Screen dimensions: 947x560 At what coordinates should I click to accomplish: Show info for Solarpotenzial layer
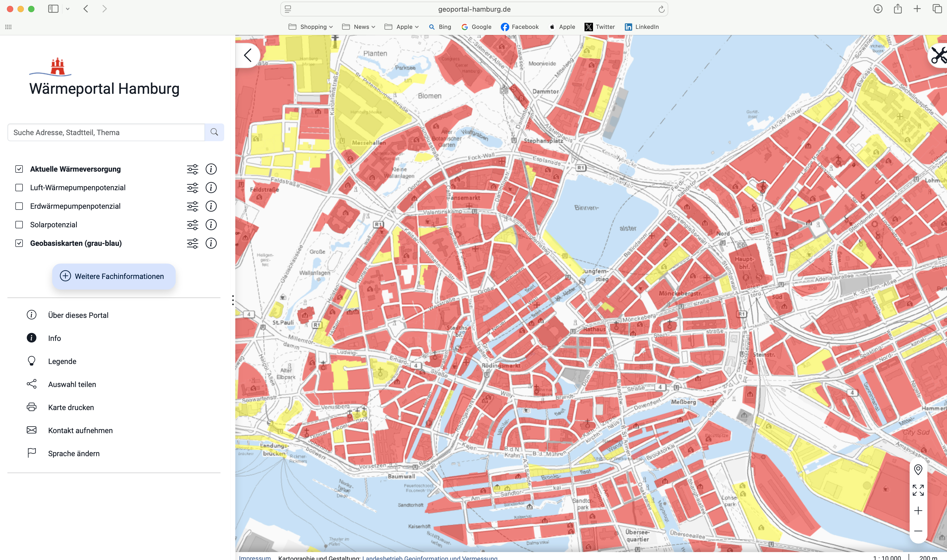tap(211, 225)
